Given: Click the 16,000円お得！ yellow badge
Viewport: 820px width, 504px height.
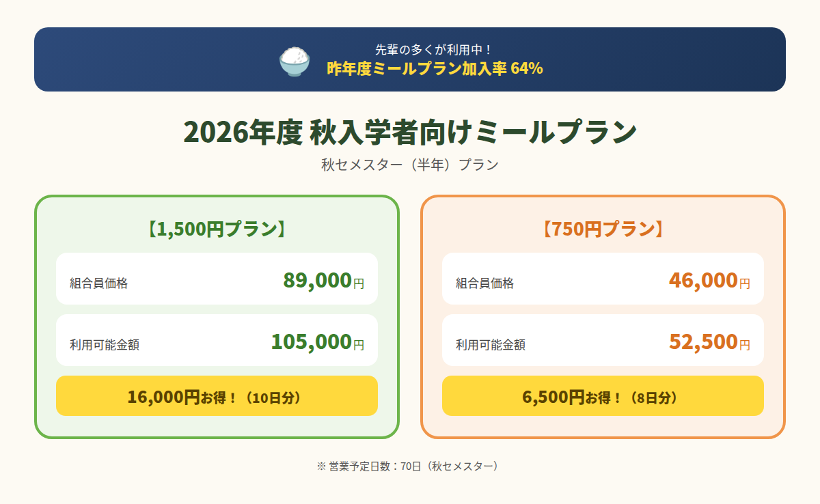Looking at the screenshot, I should [x=217, y=396].
